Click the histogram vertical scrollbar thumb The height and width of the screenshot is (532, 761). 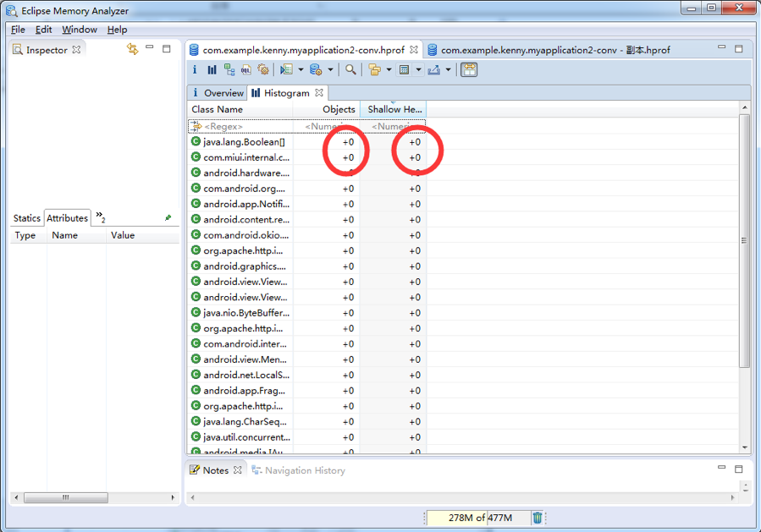(744, 240)
